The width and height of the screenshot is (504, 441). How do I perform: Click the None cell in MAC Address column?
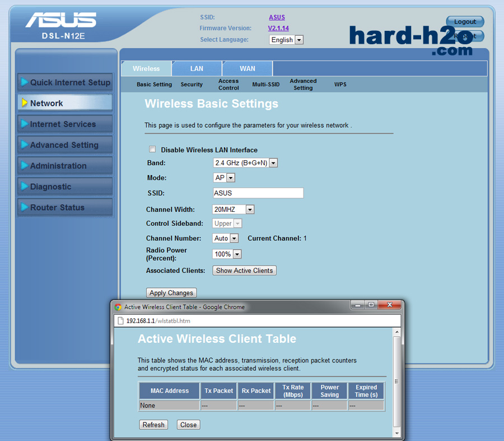(169, 405)
